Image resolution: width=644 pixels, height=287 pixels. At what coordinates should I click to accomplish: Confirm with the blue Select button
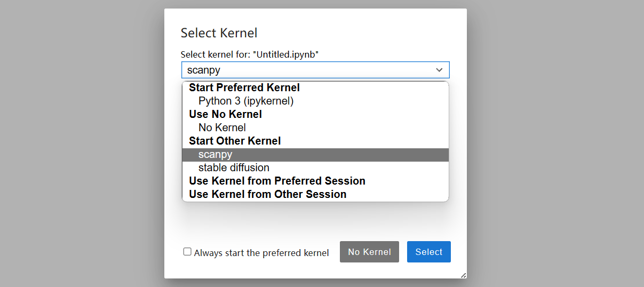coord(428,252)
